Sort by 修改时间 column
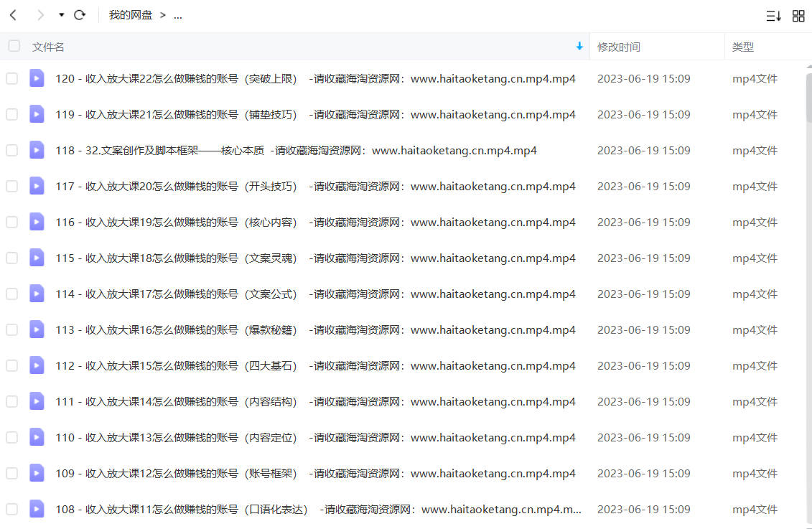 [x=618, y=47]
